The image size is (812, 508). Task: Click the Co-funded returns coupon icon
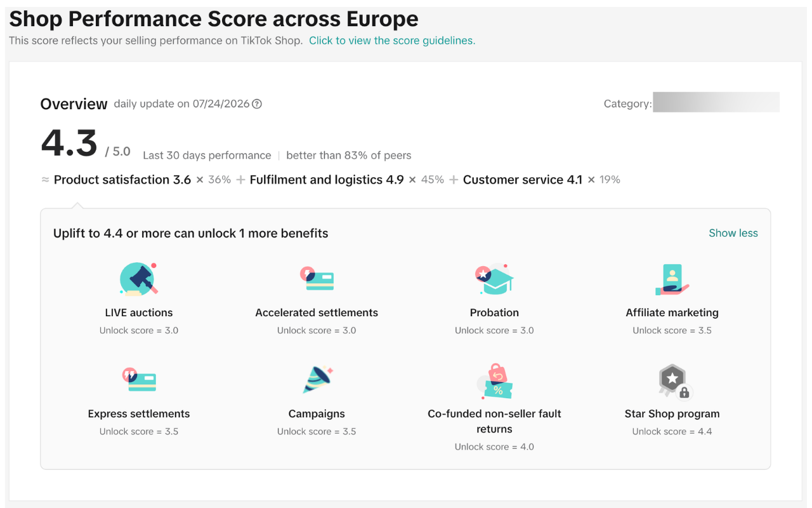pos(494,381)
